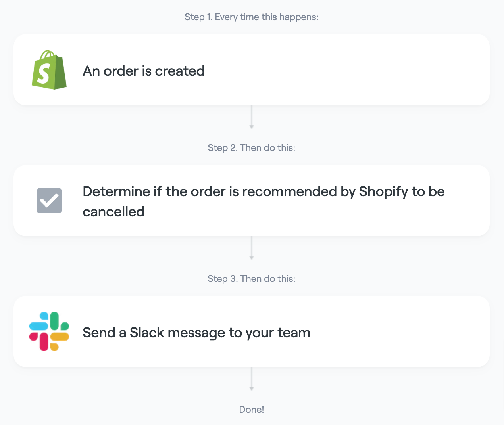
Task: Click the word "cancelled" in the step 2 card
Action: coord(113,212)
